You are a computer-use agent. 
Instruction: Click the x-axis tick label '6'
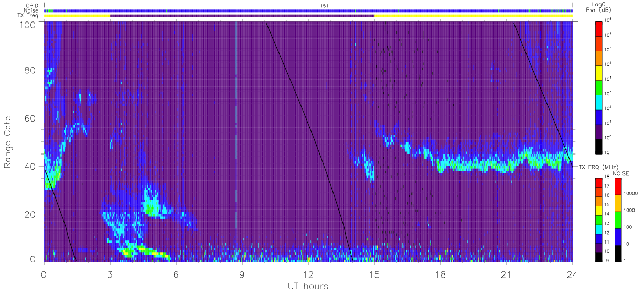[x=176, y=274]
